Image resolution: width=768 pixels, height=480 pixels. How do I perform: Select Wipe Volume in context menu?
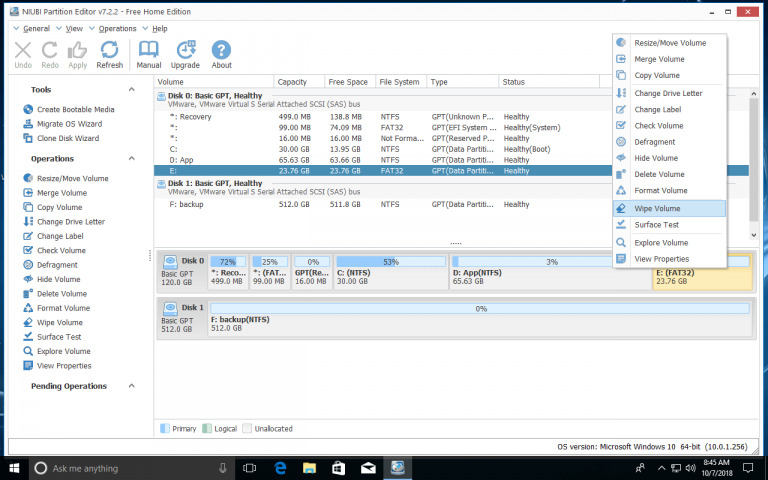click(669, 208)
